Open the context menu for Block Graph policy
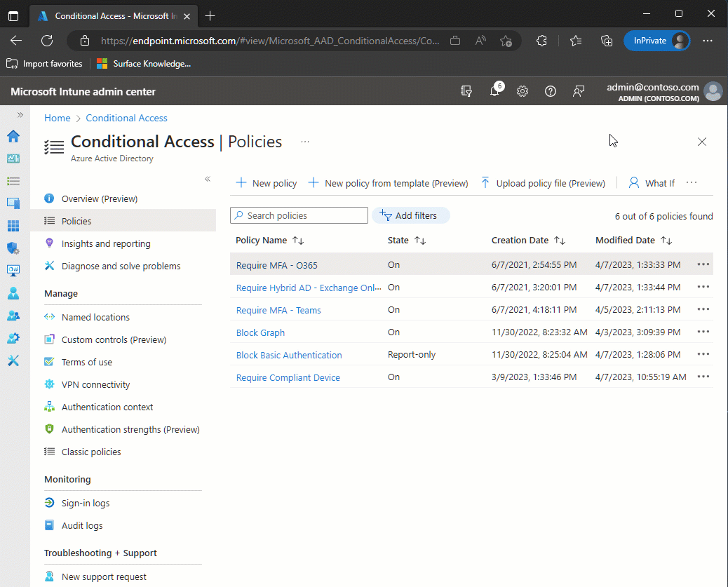 (703, 332)
